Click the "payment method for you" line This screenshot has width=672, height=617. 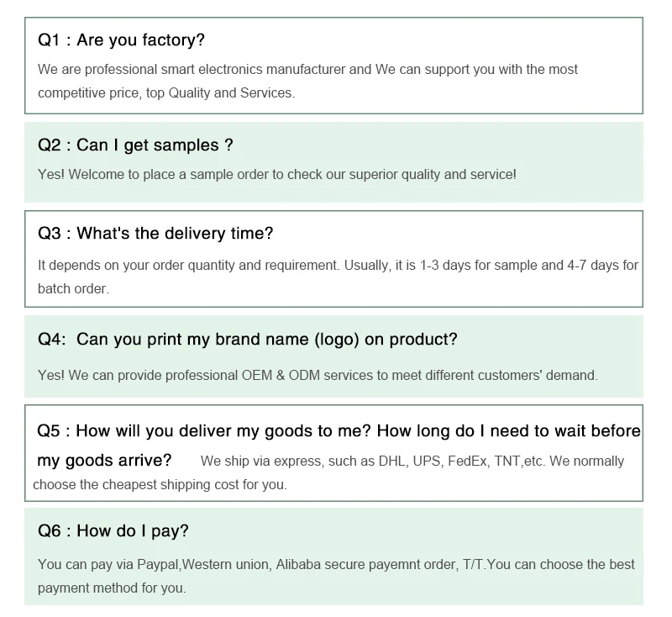tap(112, 588)
